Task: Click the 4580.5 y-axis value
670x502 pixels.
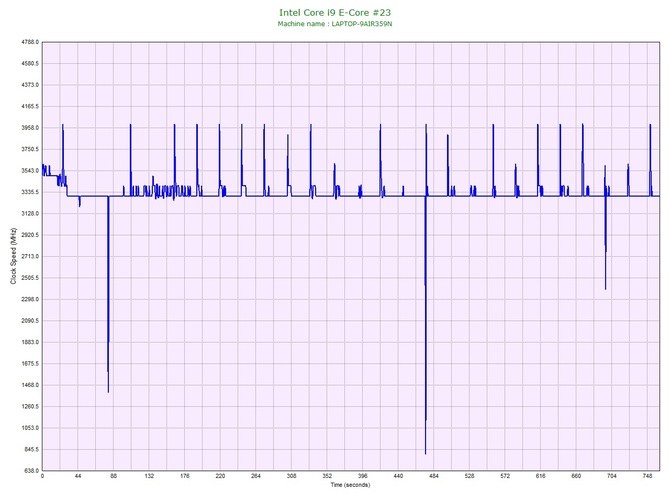Action: 30,64
